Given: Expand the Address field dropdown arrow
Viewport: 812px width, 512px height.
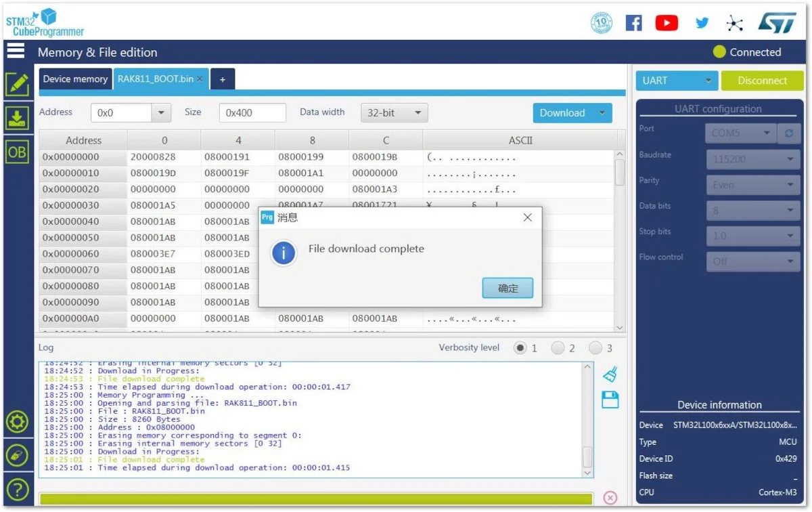Looking at the screenshot, I should tap(161, 113).
